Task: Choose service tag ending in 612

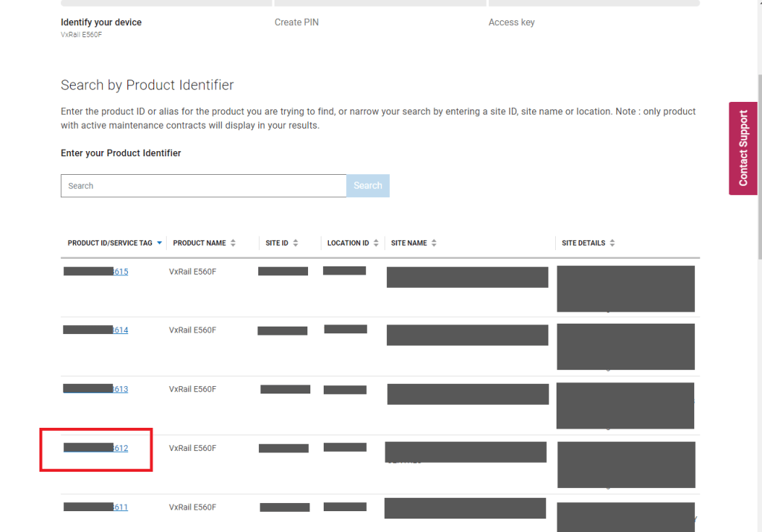Action: click(120, 448)
